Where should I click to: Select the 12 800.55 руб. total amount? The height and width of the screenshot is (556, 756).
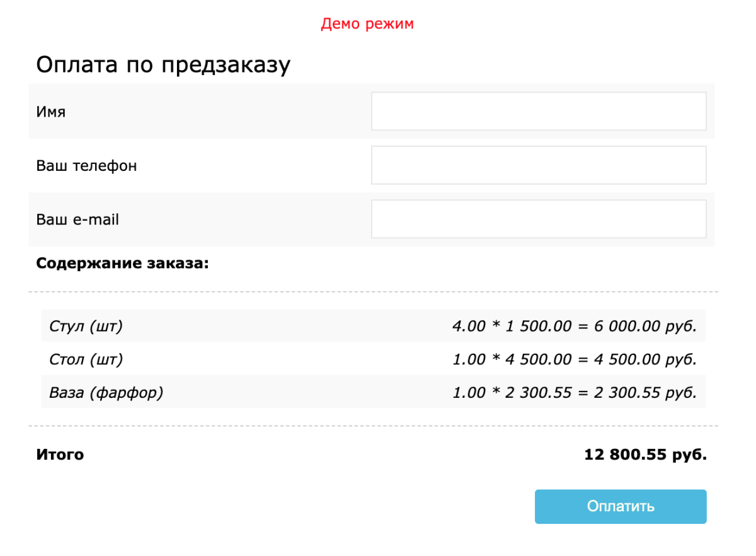click(x=645, y=454)
